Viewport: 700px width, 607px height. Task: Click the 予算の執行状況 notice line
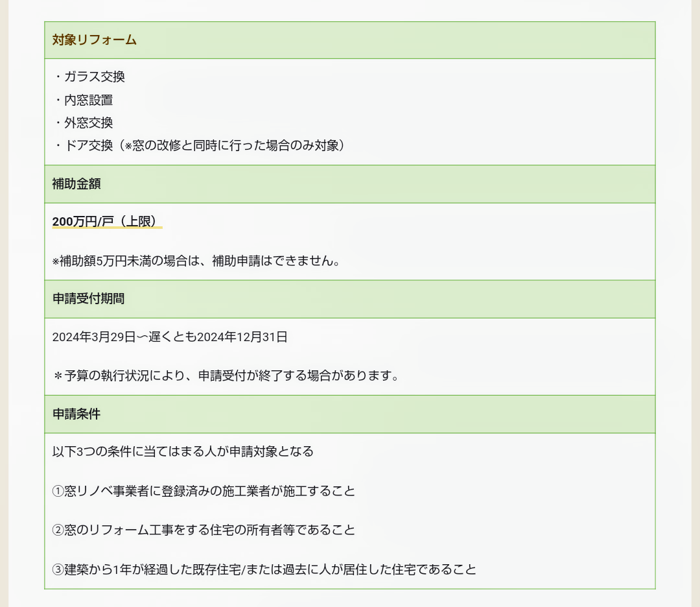(x=226, y=375)
